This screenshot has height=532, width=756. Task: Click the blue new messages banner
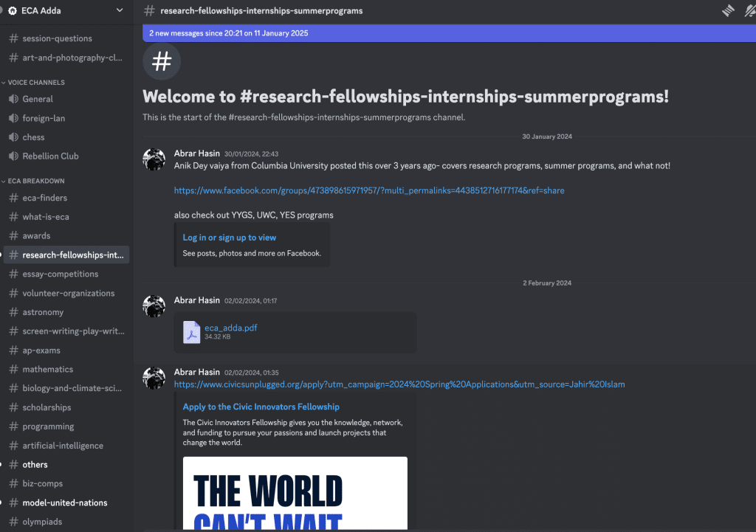tap(449, 33)
